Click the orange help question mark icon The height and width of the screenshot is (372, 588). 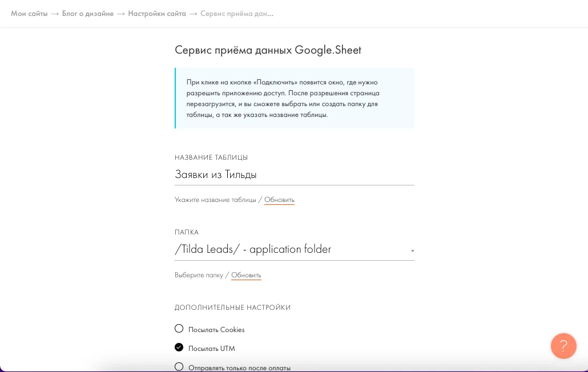[563, 346]
